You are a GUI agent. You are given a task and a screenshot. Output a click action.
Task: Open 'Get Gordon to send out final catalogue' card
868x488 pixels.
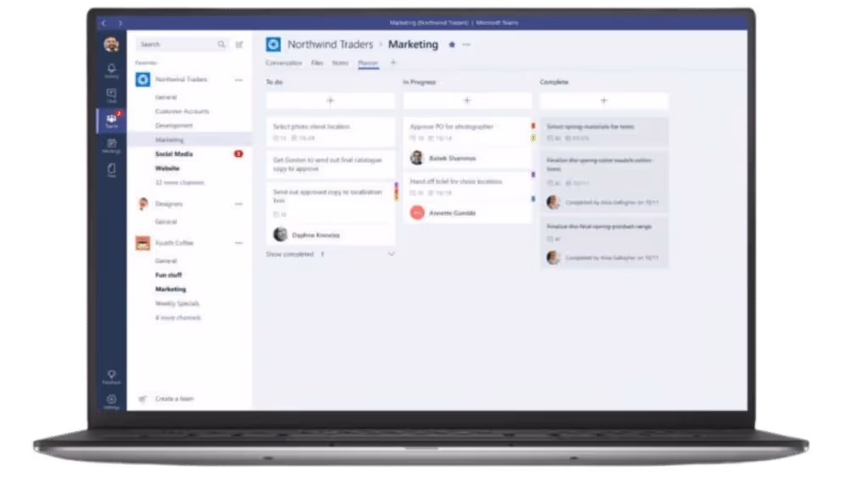tap(331, 164)
